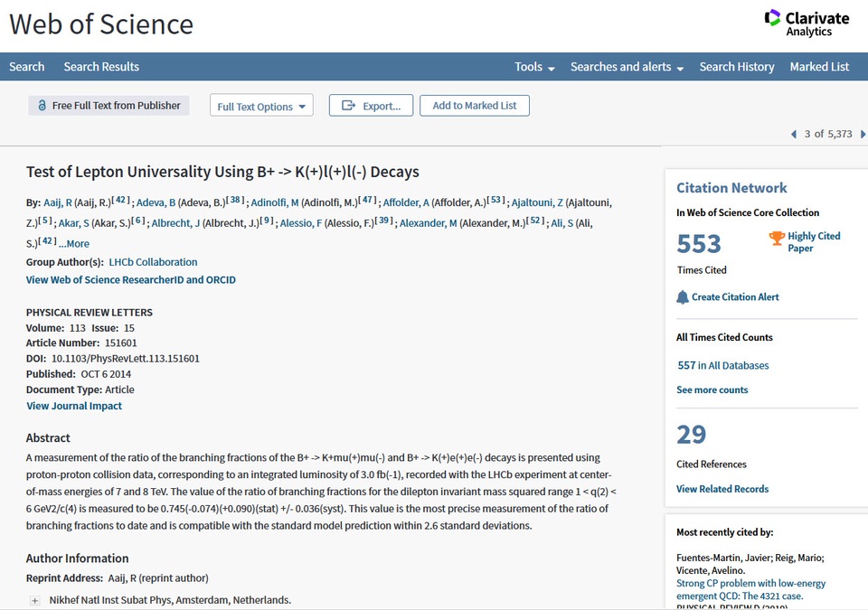Go to next record arrow

[863, 134]
